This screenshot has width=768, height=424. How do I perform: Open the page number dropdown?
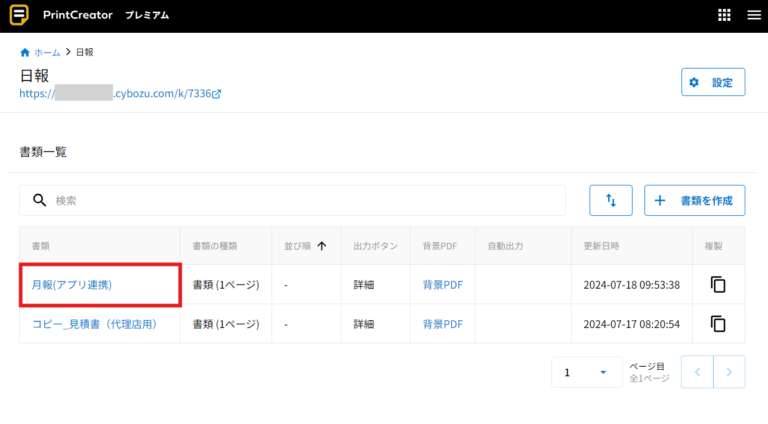point(585,372)
